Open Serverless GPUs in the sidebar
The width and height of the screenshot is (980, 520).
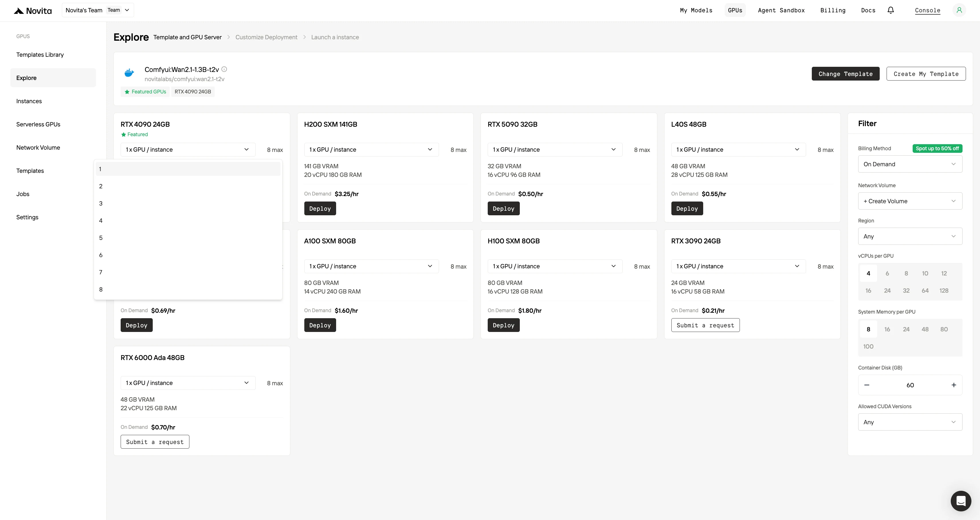click(53, 124)
